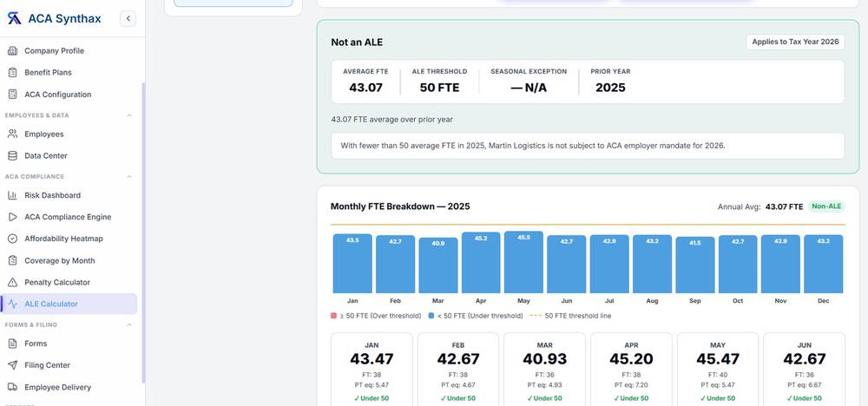The image size is (868, 406).
Task: Click the May 45.5 bar
Action: click(523, 262)
